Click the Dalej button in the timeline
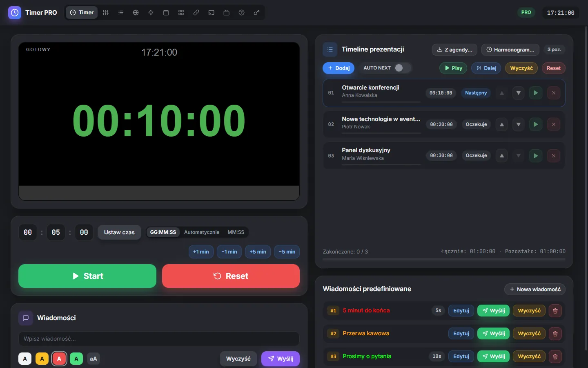The image size is (588, 368). pyautogui.click(x=486, y=68)
